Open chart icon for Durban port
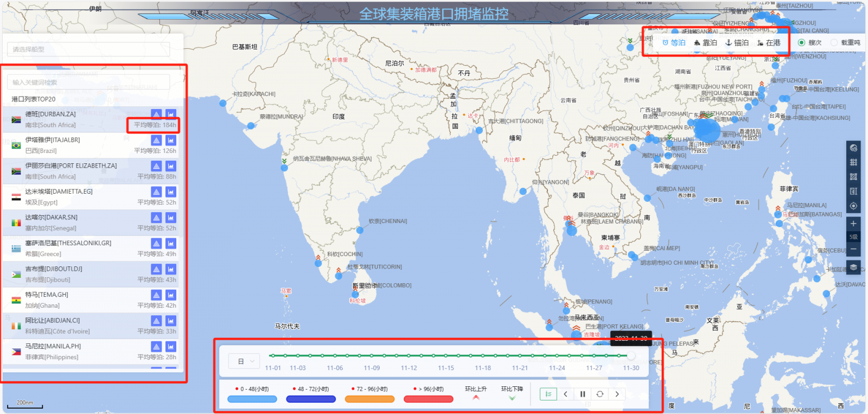This screenshot has width=868, height=414. [x=171, y=114]
